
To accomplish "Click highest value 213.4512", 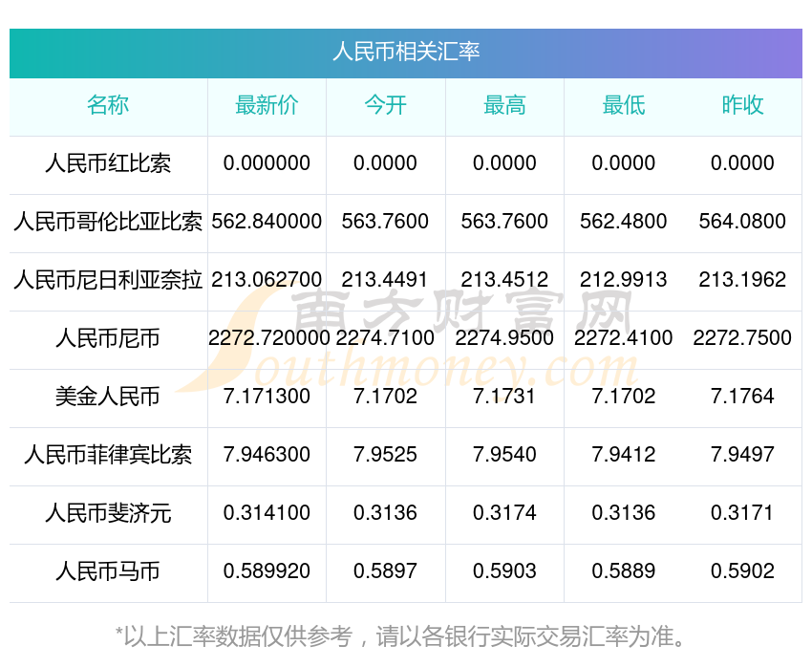I will coord(504,280).
